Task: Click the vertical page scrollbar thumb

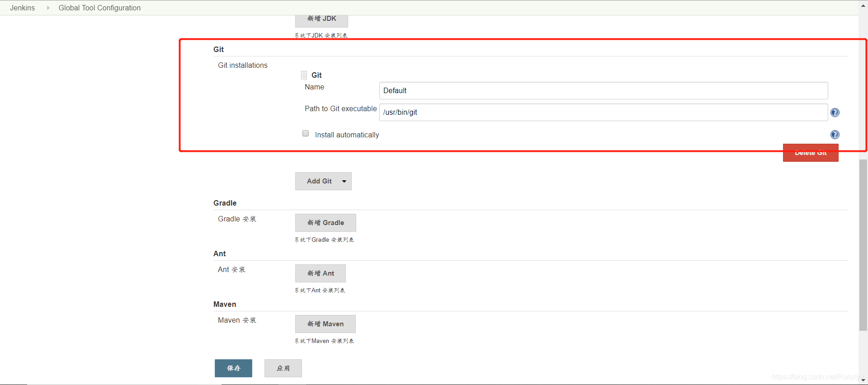Action: 863,245
